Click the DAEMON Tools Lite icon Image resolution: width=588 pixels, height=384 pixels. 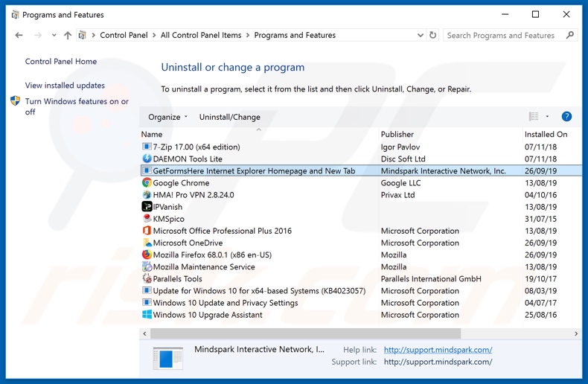click(x=147, y=159)
